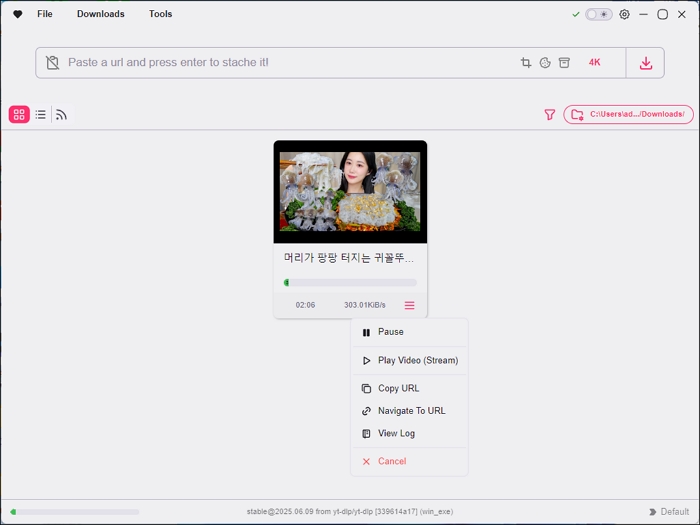The image size is (700, 525).
Task: Open the Tools menu
Action: (x=160, y=14)
